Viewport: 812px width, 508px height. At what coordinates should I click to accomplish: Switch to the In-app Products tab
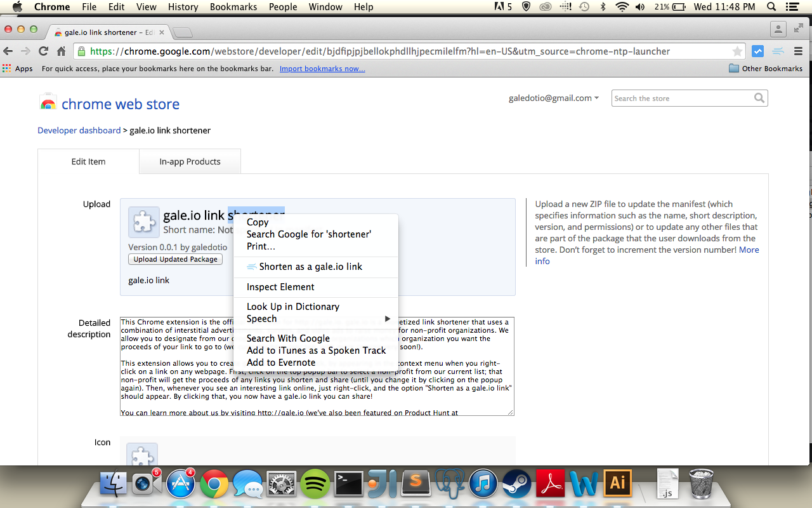[x=190, y=161]
